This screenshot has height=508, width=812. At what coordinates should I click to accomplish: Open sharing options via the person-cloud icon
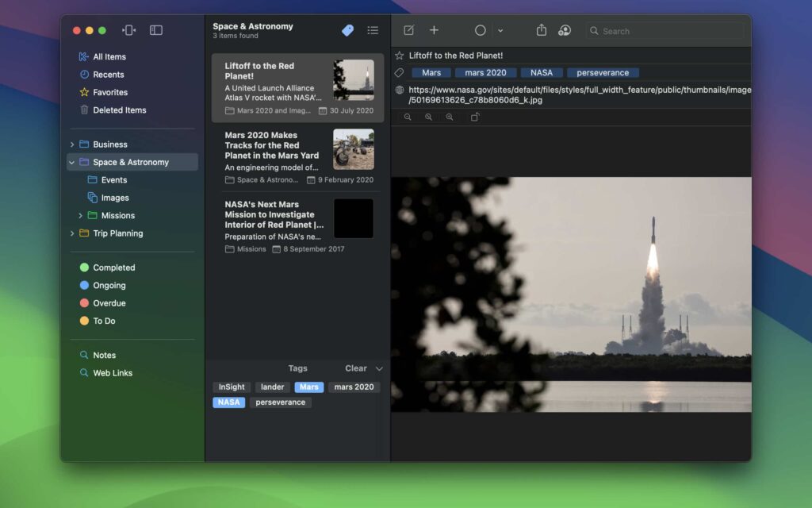[565, 30]
